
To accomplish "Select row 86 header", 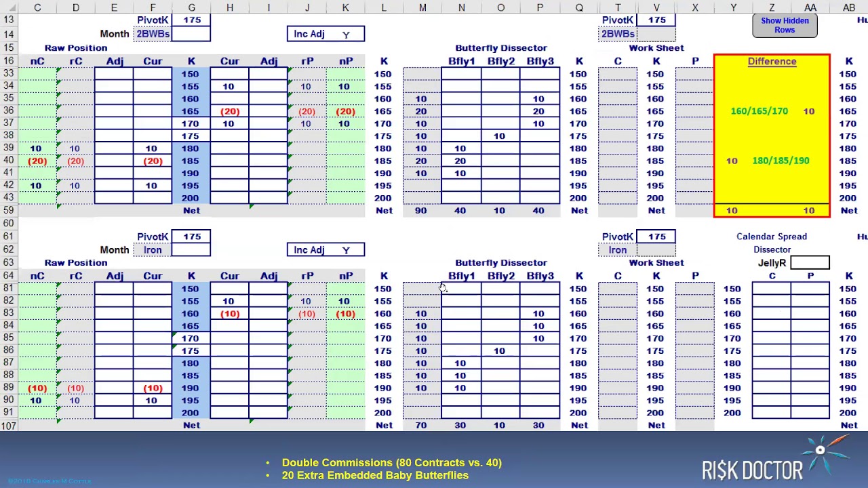I will tap(9, 350).
